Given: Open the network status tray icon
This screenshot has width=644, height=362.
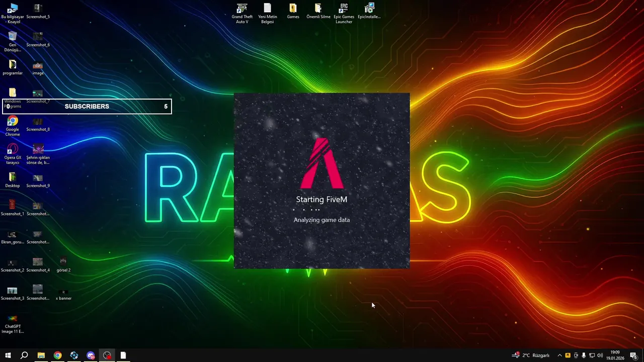Looking at the screenshot, I should click(592, 355).
